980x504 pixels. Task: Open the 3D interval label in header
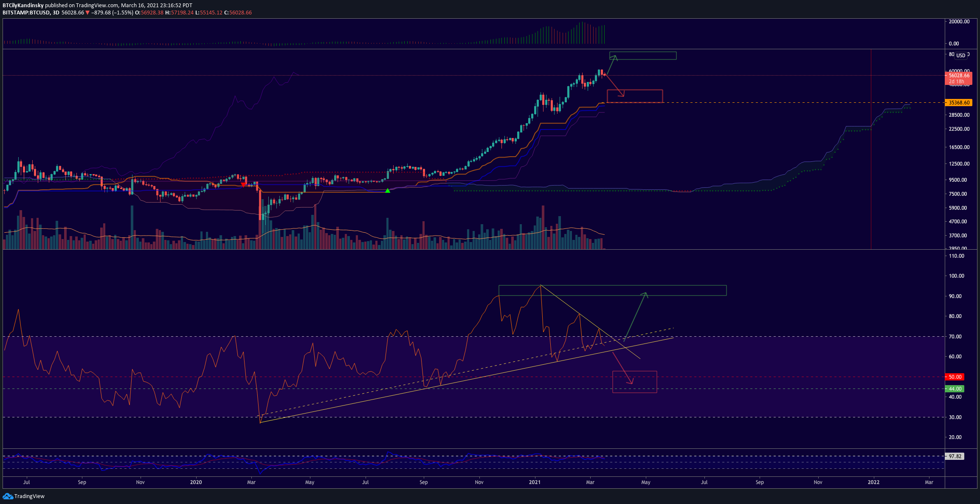tap(56, 13)
